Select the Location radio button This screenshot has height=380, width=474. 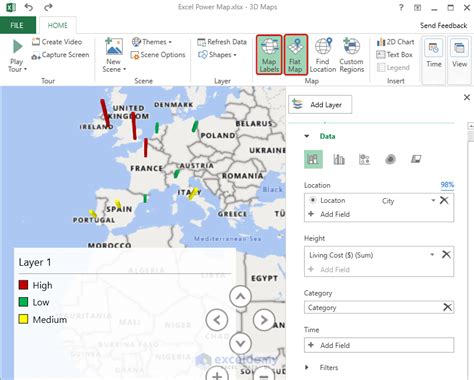[x=313, y=200]
